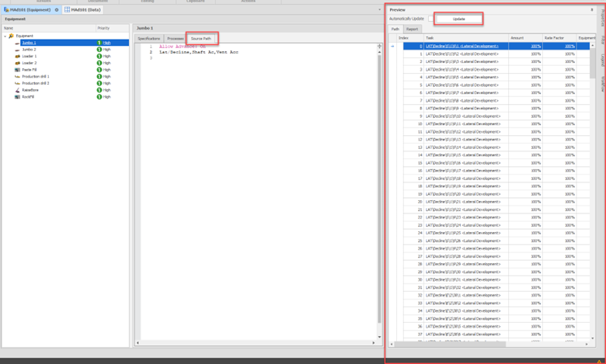Click the Paste Fill equipment icon
This screenshot has height=364, width=606.
click(x=16, y=70)
